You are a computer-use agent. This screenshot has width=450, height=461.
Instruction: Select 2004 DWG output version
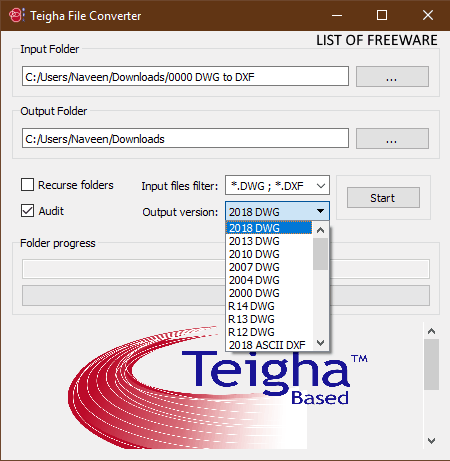[x=269, y=280]
